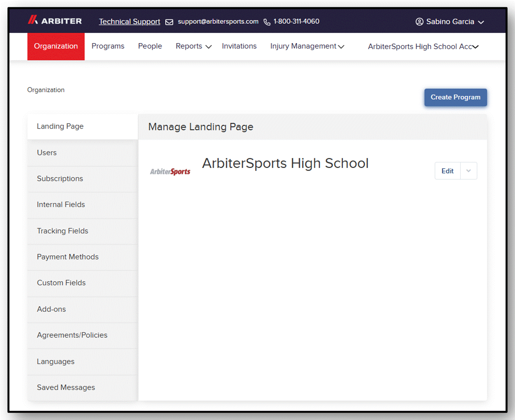The height and width of the screenshot is (420, 515).
Task: Click the Arbiter logo in the header
Action: pyautogui.click(x=55, y=20)
